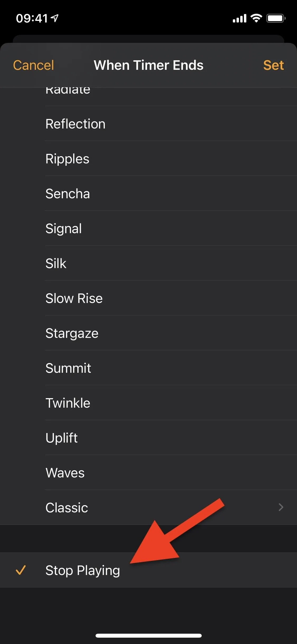Select the Summit tone
297x644 pixels.
(148, 368)
